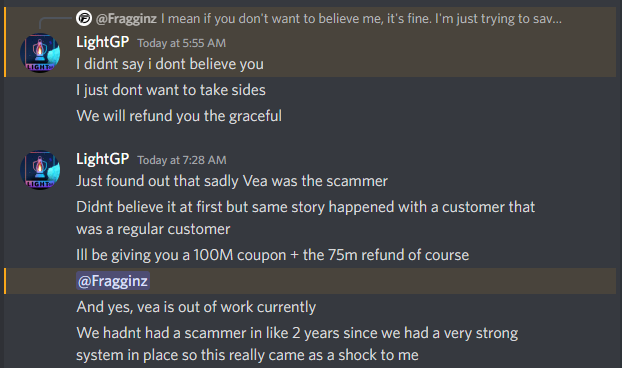Click @Fragginz name in the reply preview

click(126, 19)
